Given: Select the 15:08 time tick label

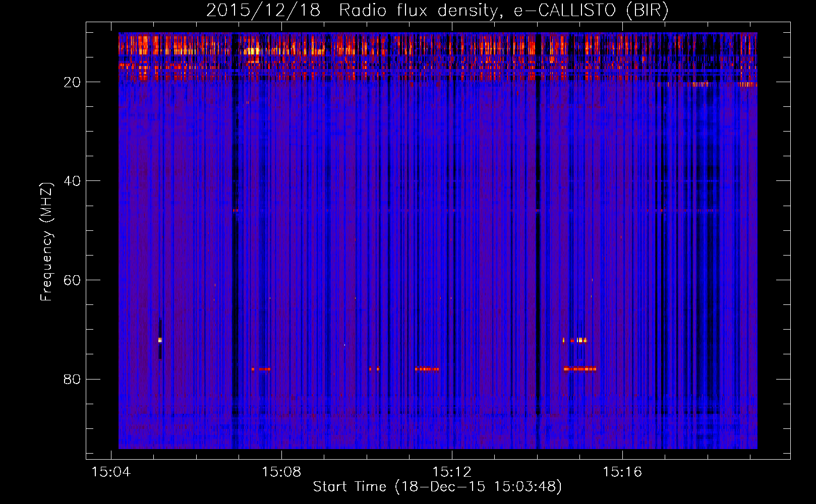Looking at the screenshot, I should pos(281,472).
